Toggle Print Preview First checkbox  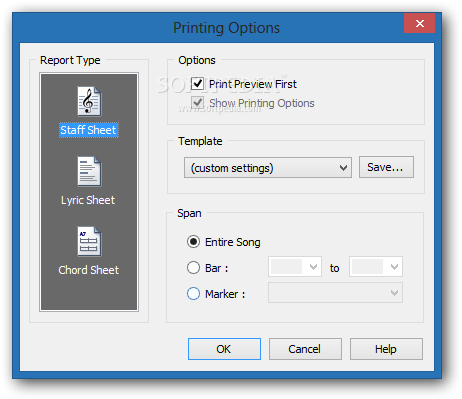click(197, 84)
